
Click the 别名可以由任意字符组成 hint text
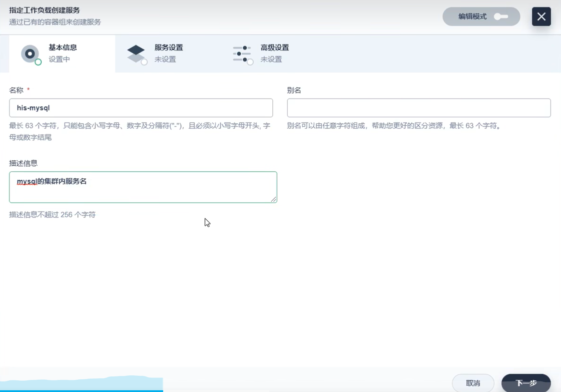point(394,126)
